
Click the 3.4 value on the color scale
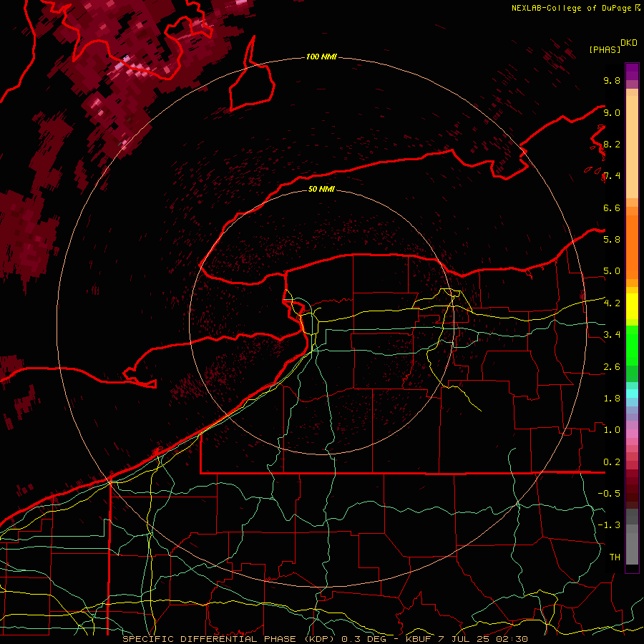(x=612, y=335)
